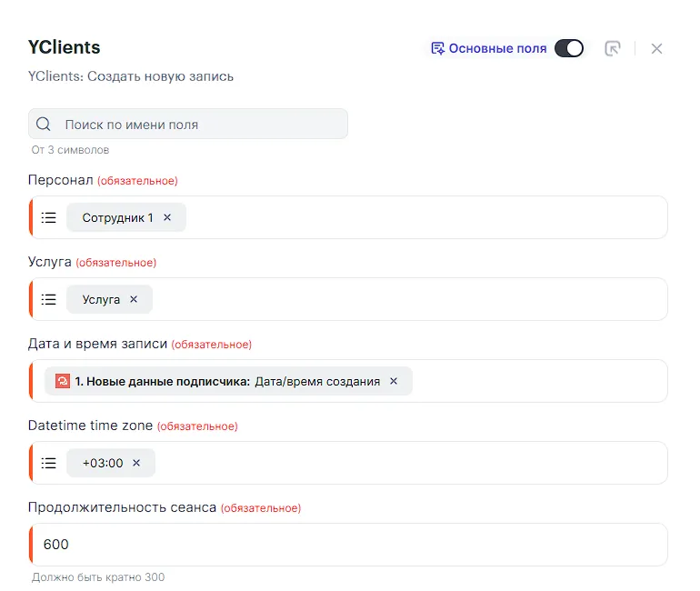Click the Основные поля form icon

(x=437, y=48)
